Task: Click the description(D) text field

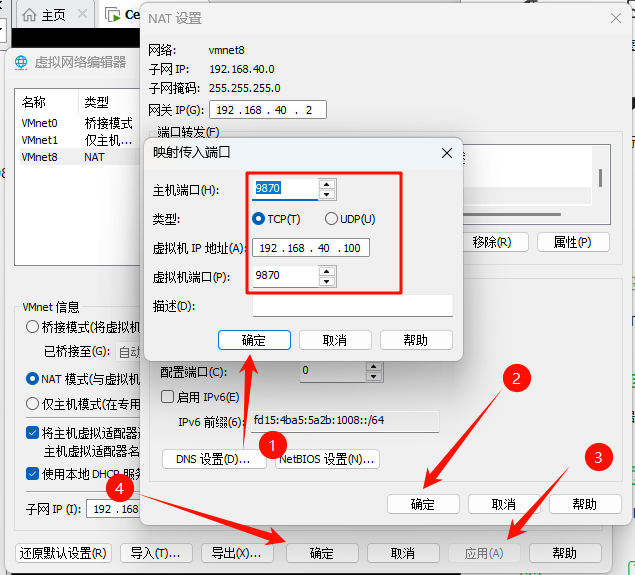Action: click(353, 306)
